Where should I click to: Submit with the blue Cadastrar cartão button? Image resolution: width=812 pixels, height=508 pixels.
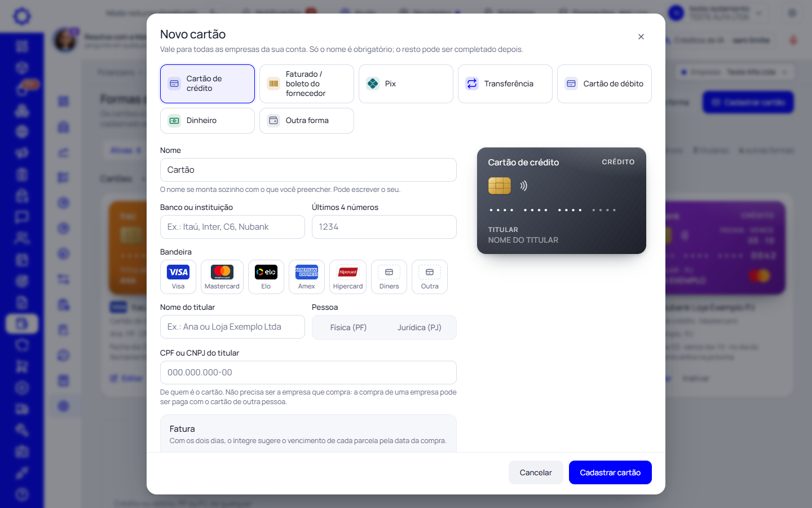tap(610, 472)
